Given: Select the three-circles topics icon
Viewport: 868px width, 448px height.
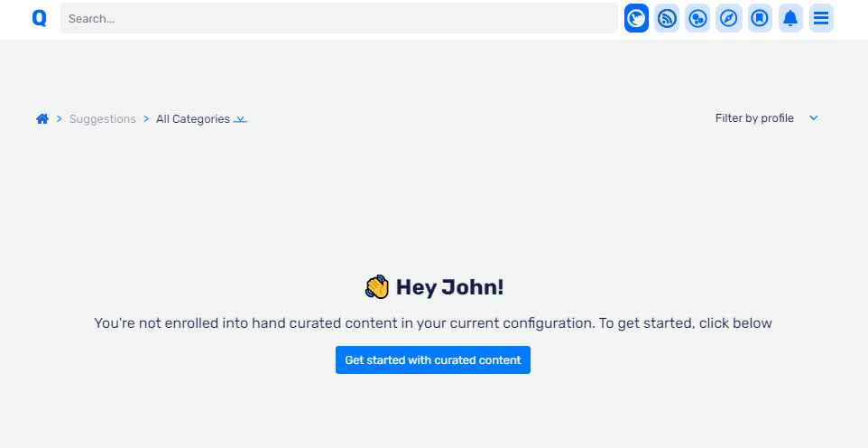Looking at the screenshot, I should tap(697, 18).
